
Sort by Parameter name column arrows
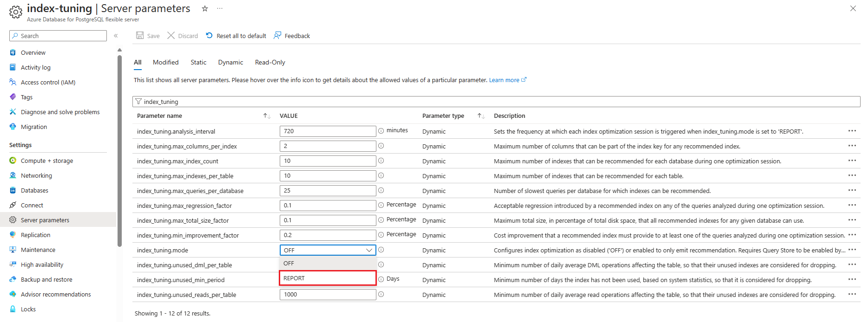point(267,116)
